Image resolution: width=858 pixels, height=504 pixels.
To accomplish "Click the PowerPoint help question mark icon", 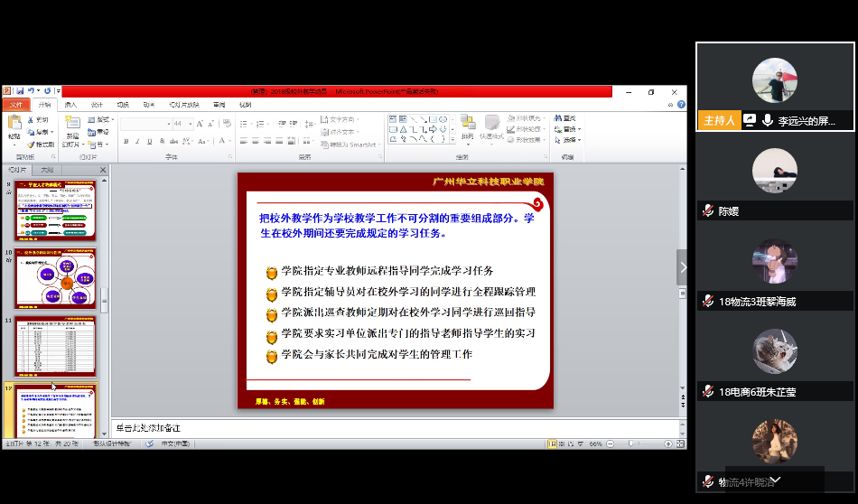I will click(680, 105).
